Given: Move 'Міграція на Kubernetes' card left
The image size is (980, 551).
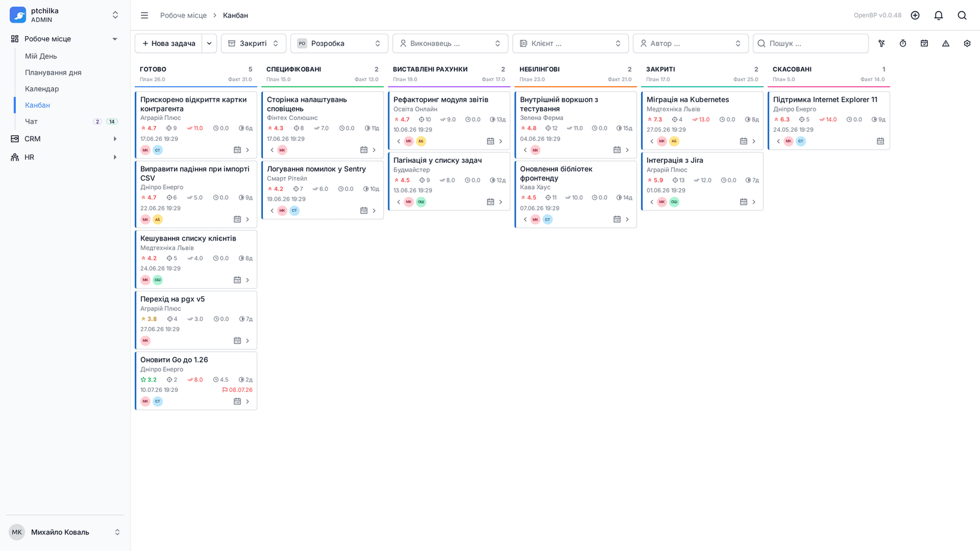Looking at the screenshot, I should pos(652,141).
